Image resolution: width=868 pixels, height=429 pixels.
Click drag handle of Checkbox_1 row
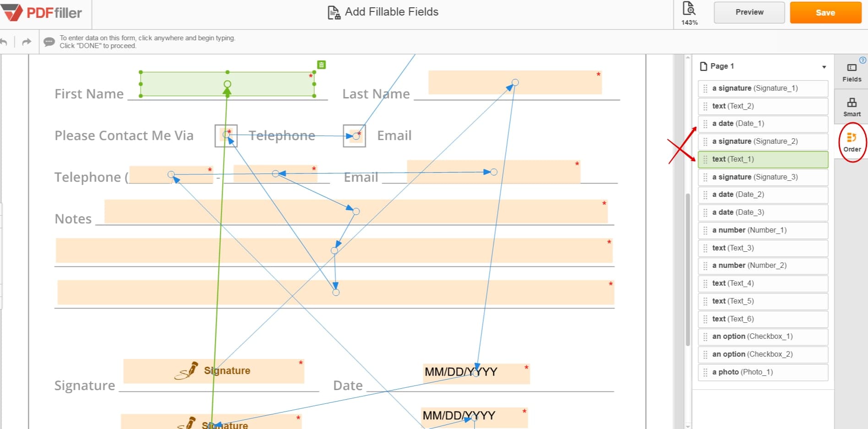point(705,337)
